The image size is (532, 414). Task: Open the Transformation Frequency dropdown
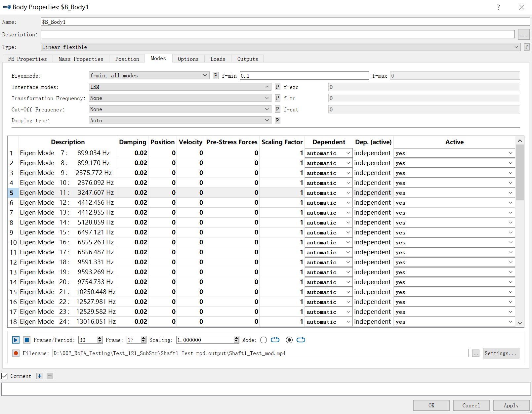180,98
